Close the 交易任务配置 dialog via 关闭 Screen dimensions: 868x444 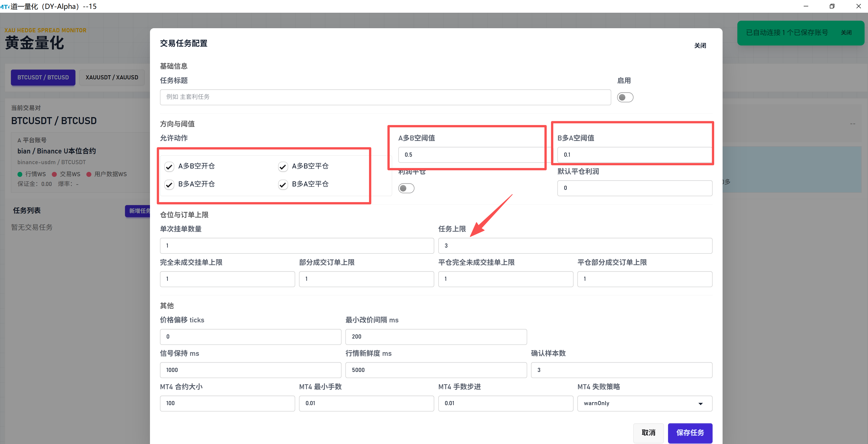pyautogui.click(x=700, y=46)
